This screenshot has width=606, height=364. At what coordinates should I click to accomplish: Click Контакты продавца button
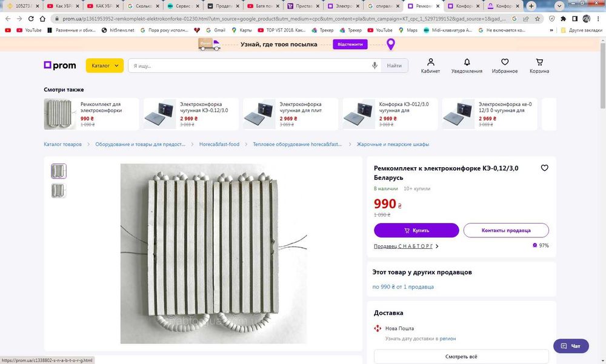tap(506, 230)
